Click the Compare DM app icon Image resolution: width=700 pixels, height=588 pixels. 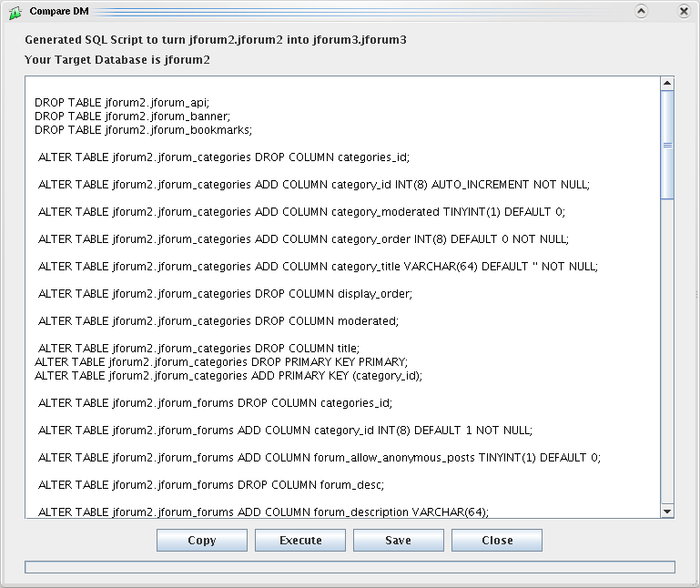tap(15, 12)
